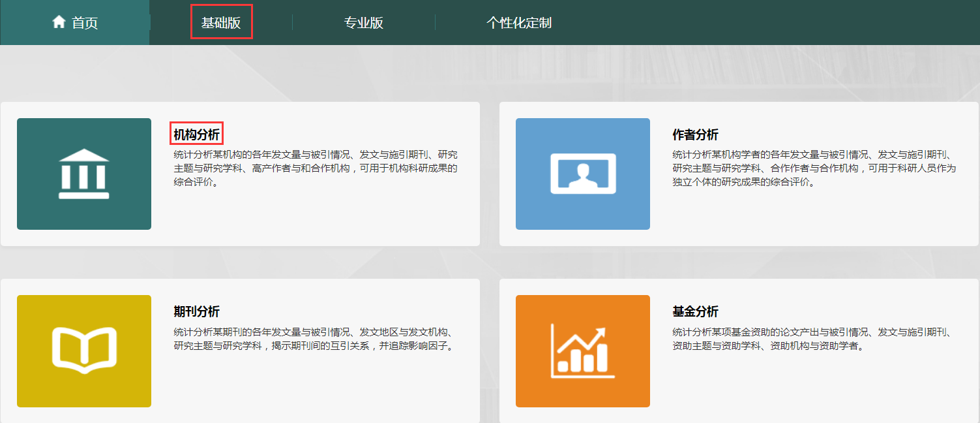The image size is (980, 423).
Task: Click the blue author portrait icon tile
Action: click(582, 174)
